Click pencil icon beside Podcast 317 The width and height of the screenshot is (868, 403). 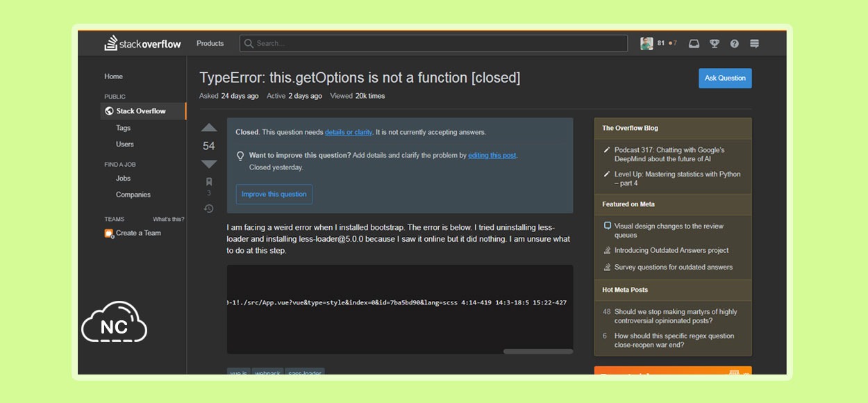[607, 150]
